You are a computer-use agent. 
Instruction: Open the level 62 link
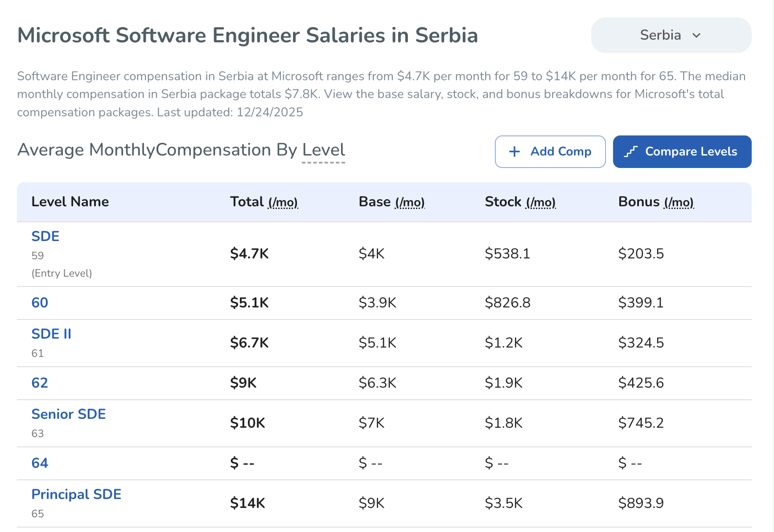coord(40,383)
